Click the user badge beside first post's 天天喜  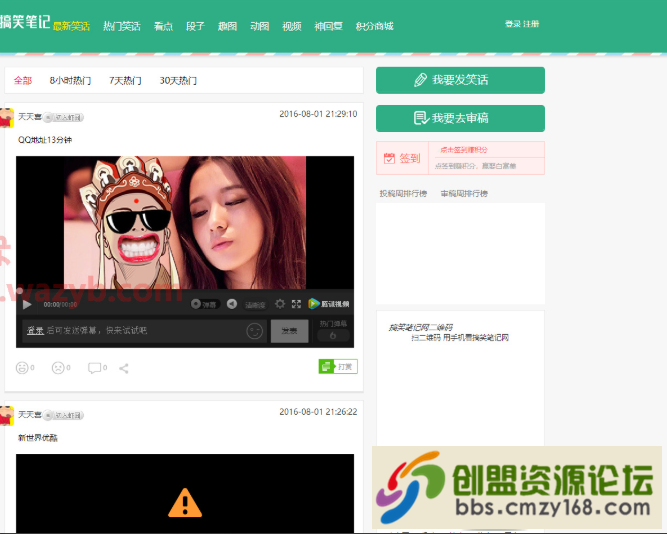pyautogui.click(x=64, y=117)
